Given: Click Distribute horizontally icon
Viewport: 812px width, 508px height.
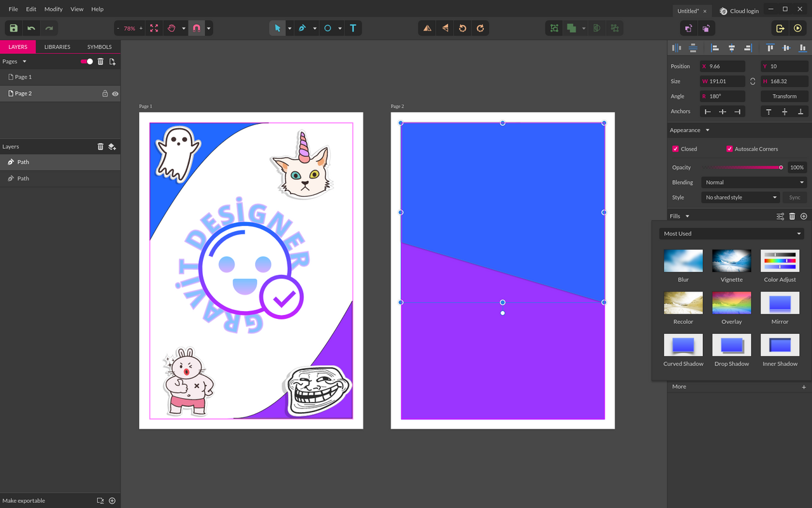Looking at the screenshot, I should 676,48.
